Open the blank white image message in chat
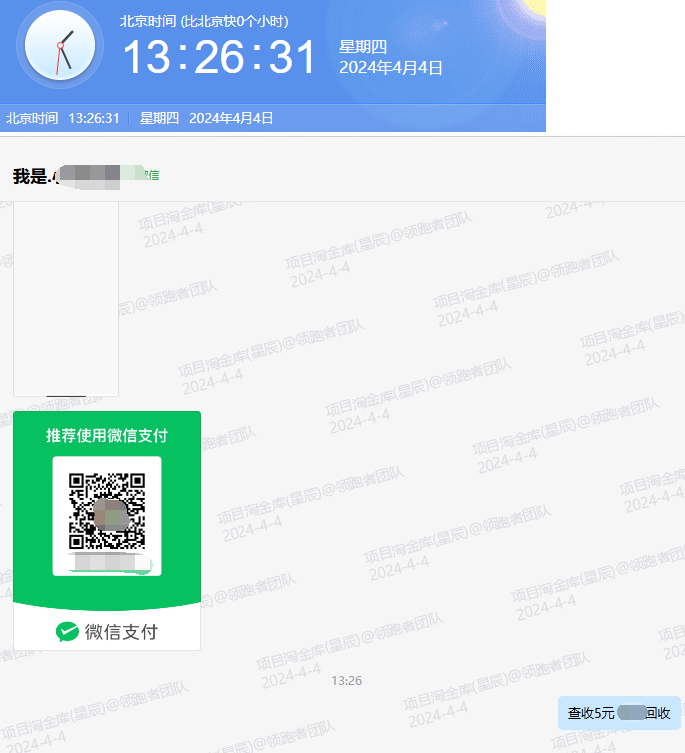This screenshot has height=753, width=685. (66, 299)
